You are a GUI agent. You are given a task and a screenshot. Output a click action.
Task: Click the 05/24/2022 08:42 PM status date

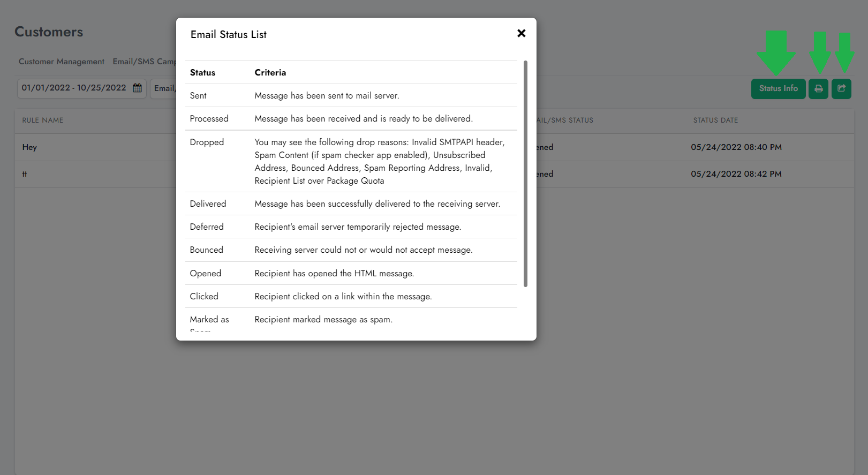click(736, 174)
